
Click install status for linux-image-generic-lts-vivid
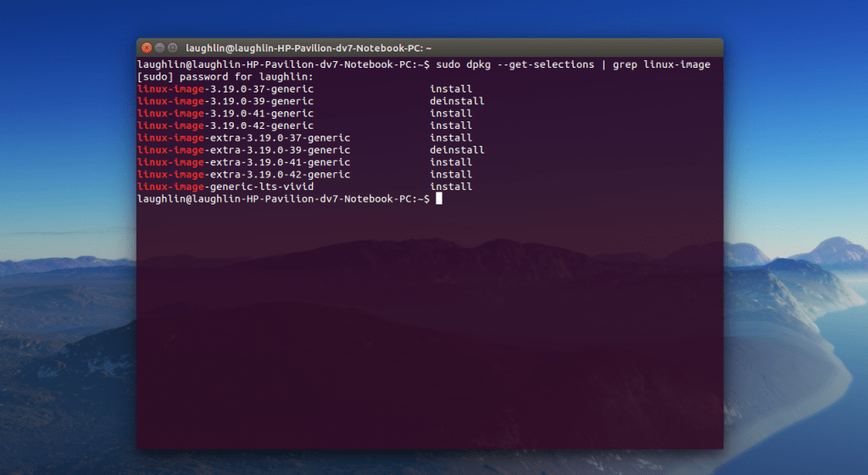point(451,187)
